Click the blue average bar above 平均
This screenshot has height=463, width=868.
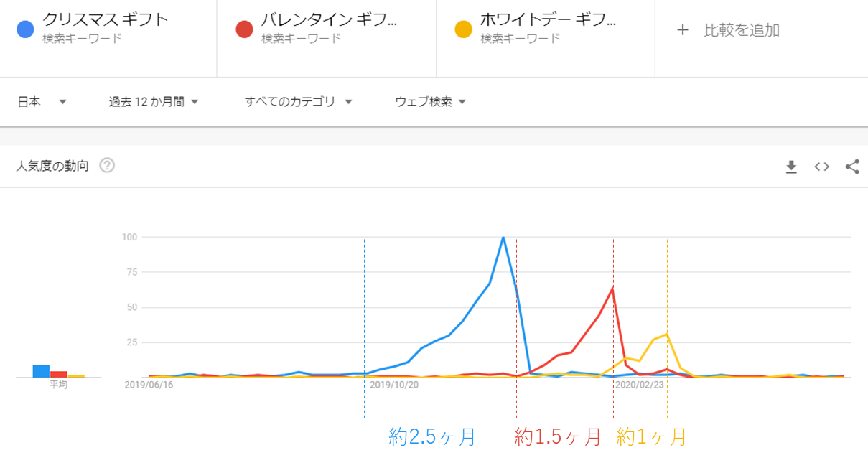41,371
